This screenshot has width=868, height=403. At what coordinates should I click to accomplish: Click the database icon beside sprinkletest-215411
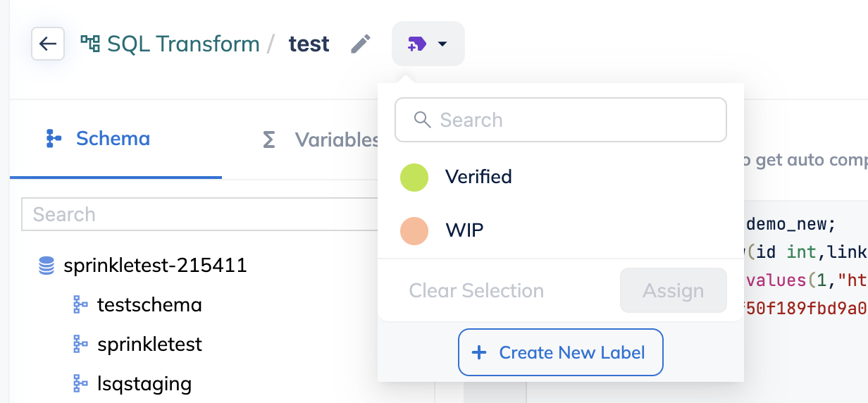tap(46, 266)
